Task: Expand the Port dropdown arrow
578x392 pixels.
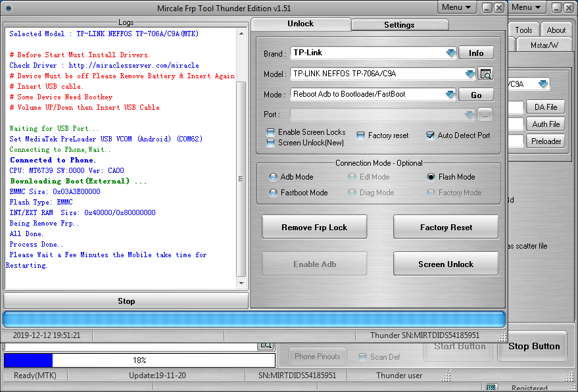Action: (x=470, y=114)
